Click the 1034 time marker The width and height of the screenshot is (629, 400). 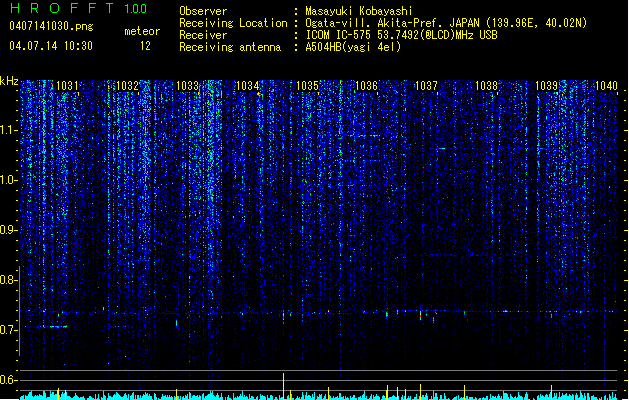248,86
